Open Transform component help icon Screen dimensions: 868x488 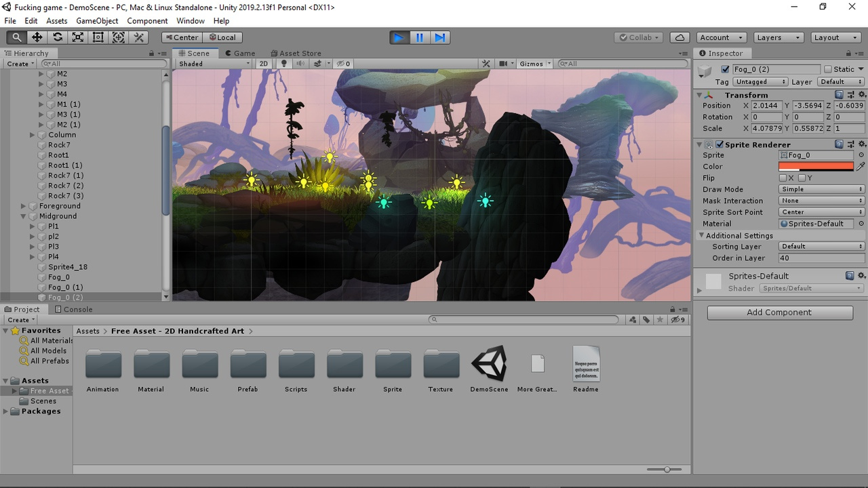coord(839,95)
